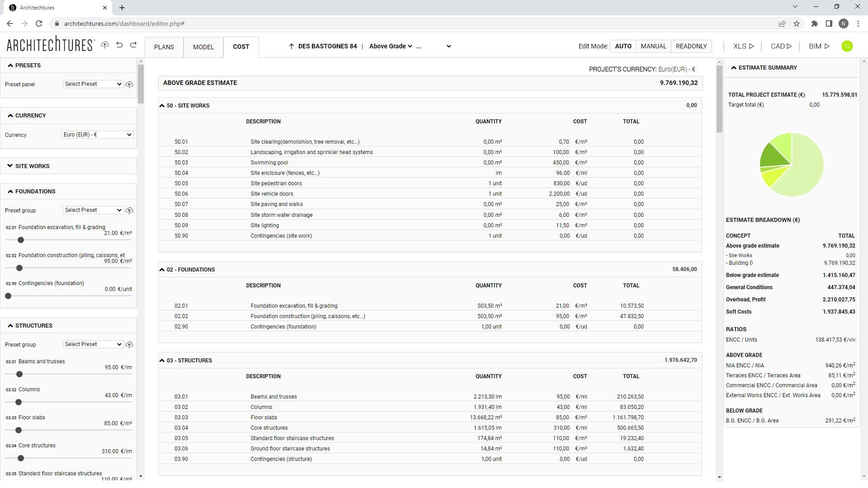Viewport: 868px width, 488px height.
Task: Click the Contingencies (structure) line item 03.90
Action: coord(281,459)
